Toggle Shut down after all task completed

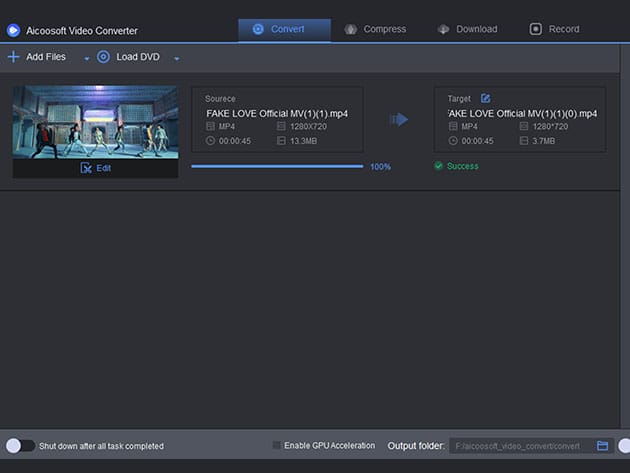pyautogui.click(x=20, y=446)
